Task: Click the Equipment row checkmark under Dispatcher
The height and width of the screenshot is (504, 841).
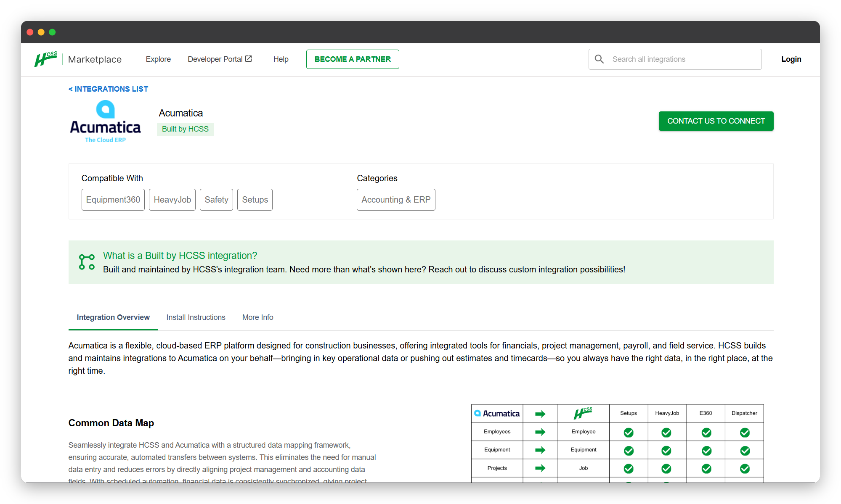Action: [745, 451]
